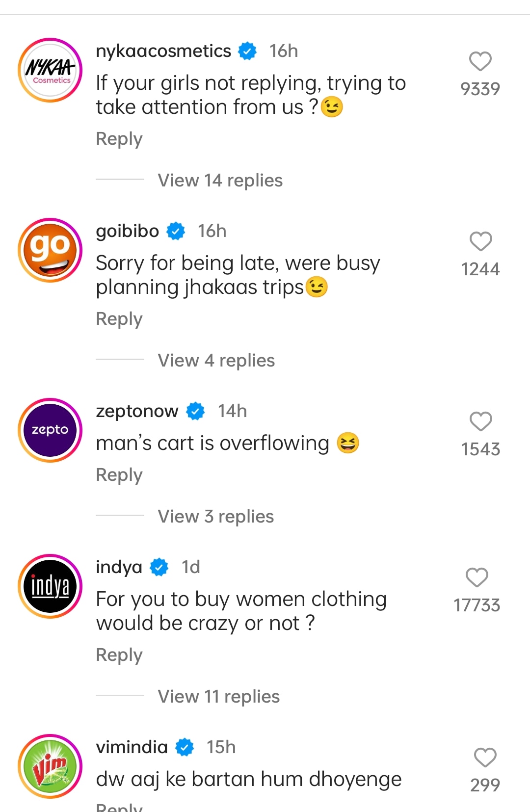
Task: Like the goibibo comment
Action: 480,242
